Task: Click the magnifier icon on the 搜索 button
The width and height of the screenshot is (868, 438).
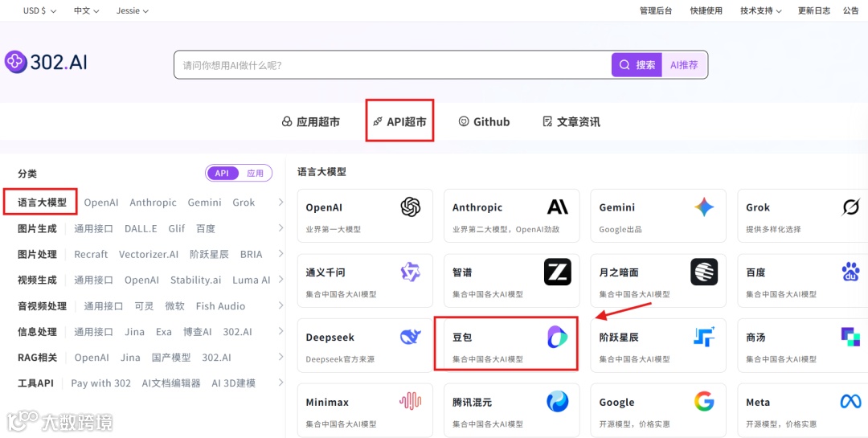Action: (x=624, y=65)
